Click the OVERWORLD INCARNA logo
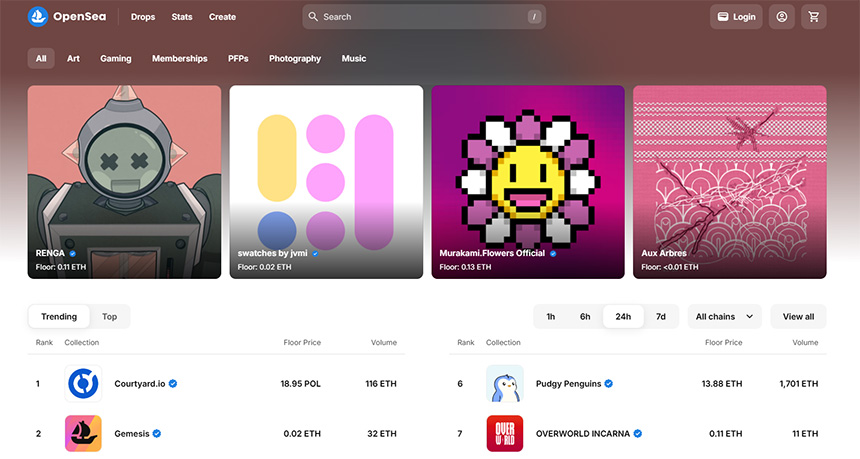This screenshot has width=860, height=459. [x=505, y=433]
